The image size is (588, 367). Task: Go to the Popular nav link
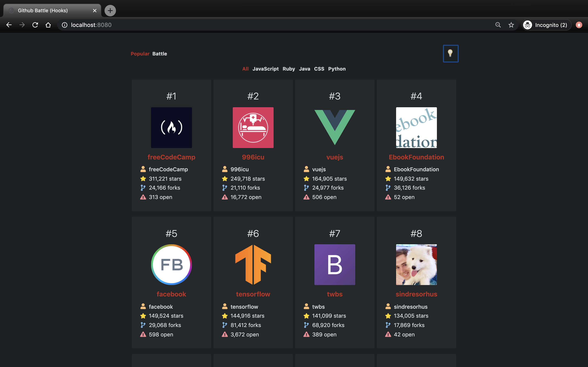point(140,54)
